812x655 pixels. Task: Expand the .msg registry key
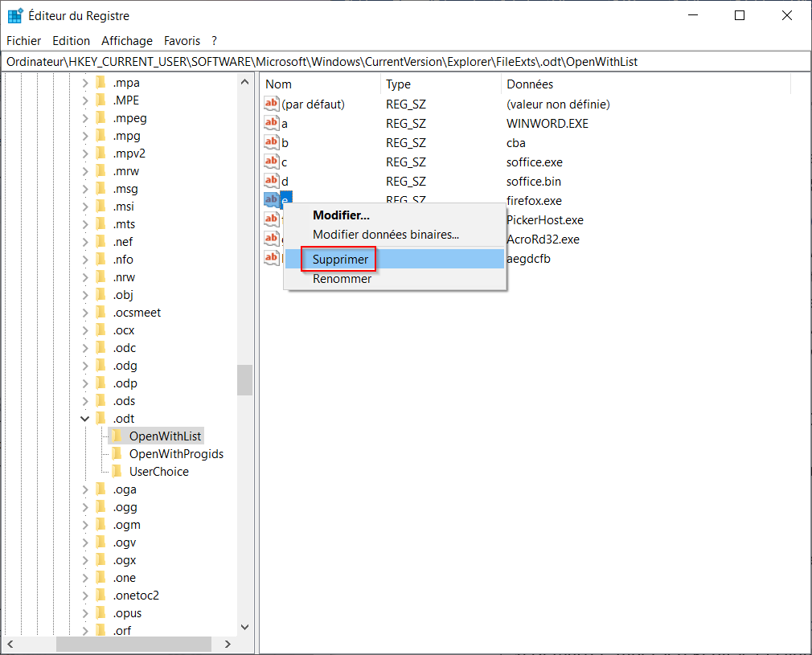coord(85,189)
